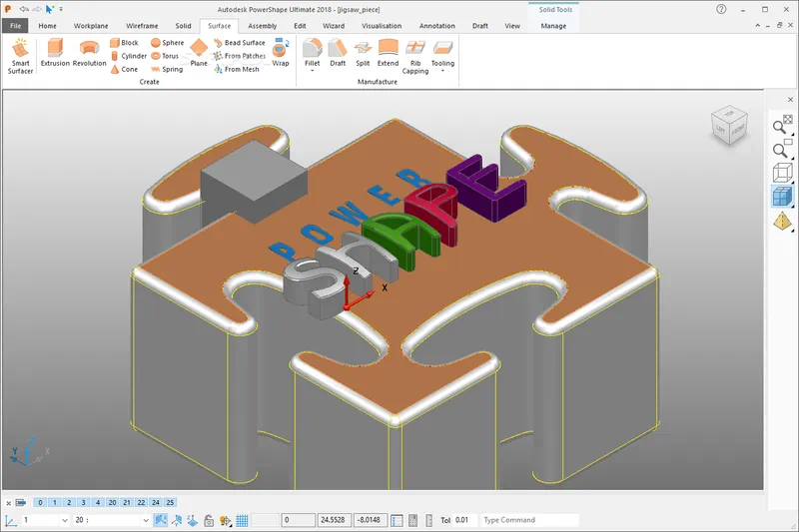Click the zoom box magnifier icon
Viewport: 799px width, 532px height.
pos(782,149)
